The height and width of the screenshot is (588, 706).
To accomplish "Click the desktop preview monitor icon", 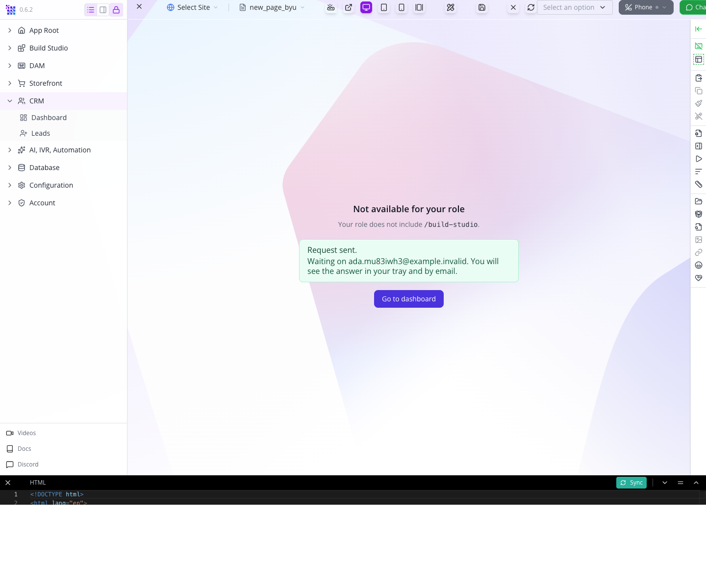I will (x=366, y=7).
